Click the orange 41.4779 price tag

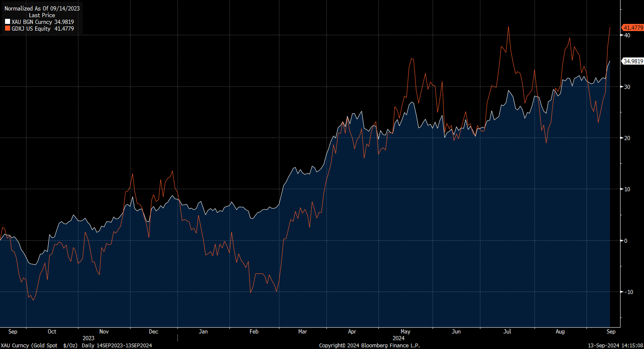633,28
